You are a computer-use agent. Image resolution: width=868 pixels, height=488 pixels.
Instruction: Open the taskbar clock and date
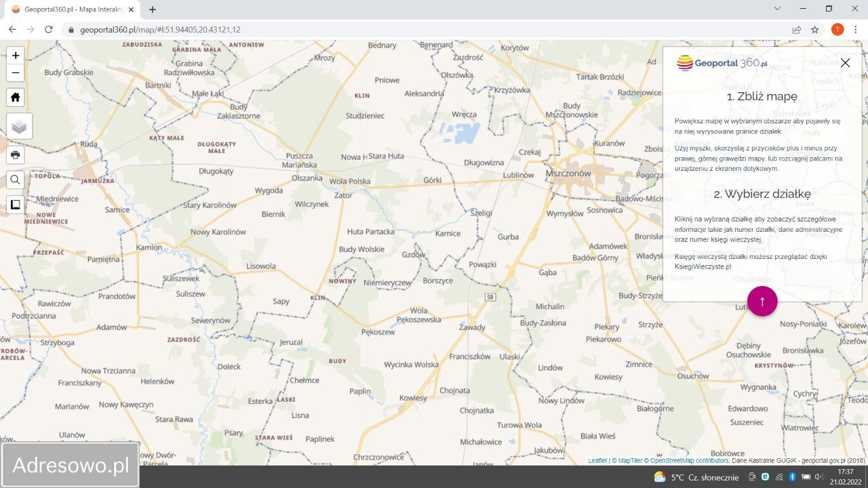tap(845, 476)
